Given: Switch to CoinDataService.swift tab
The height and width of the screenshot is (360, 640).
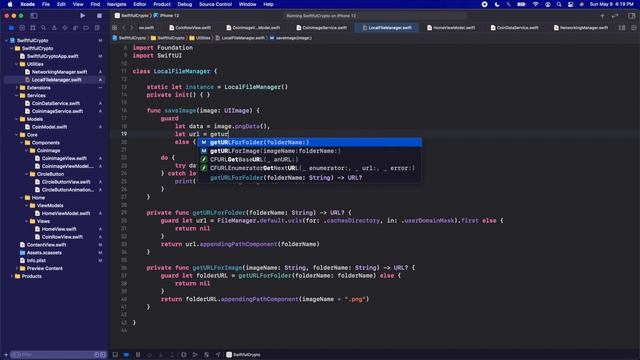Looking at the screenshot, I should (x=514, y=28).
